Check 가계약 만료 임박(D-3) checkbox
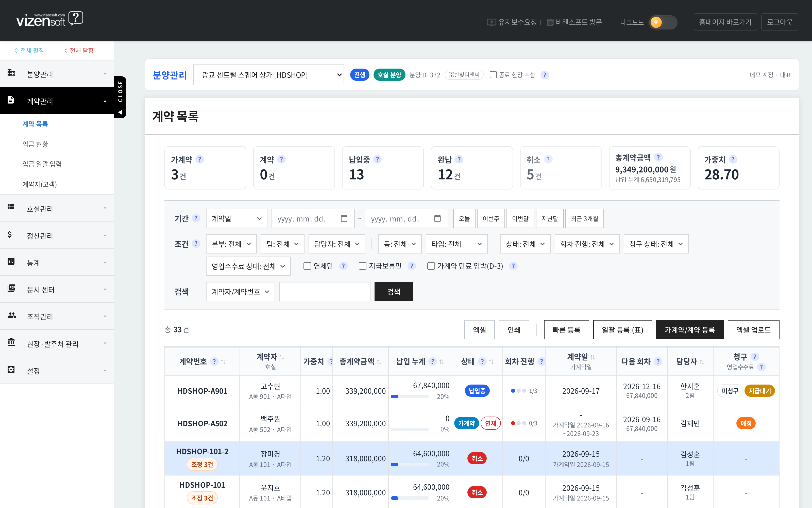Image resolution: width=812 pixels, height=508 pixels. click(431, 266)
